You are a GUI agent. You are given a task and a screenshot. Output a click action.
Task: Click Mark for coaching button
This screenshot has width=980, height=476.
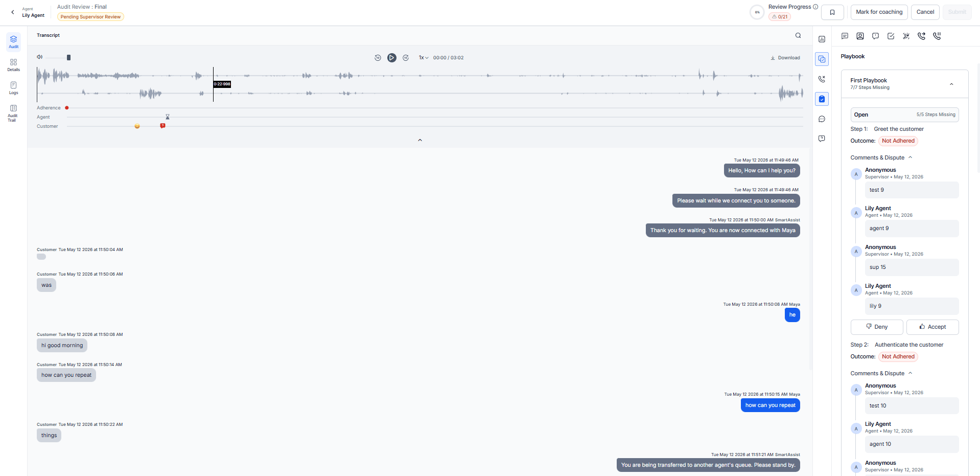(879, 12)
